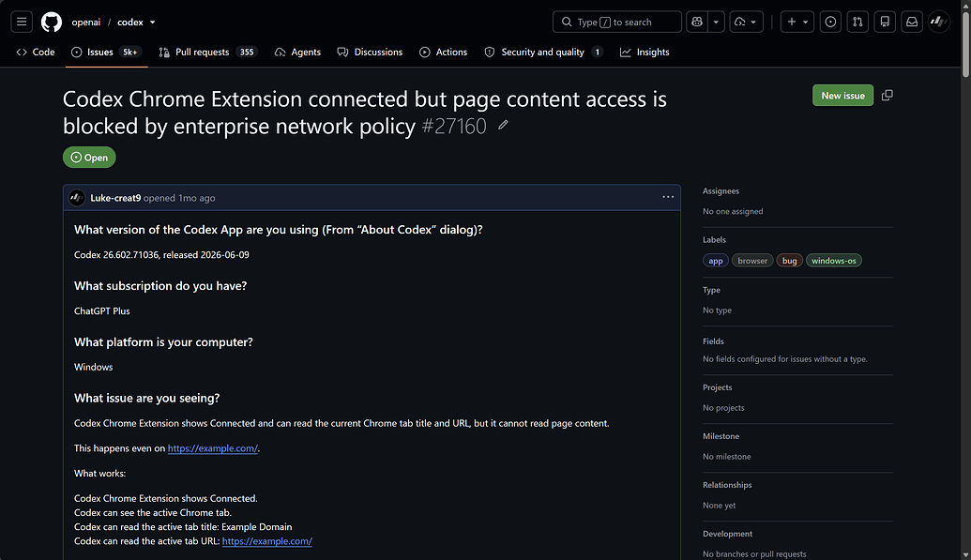Open your issues from the header circle-dot icon
The width and height of the screenshot is (971, 560).
[x=830, y=22]
